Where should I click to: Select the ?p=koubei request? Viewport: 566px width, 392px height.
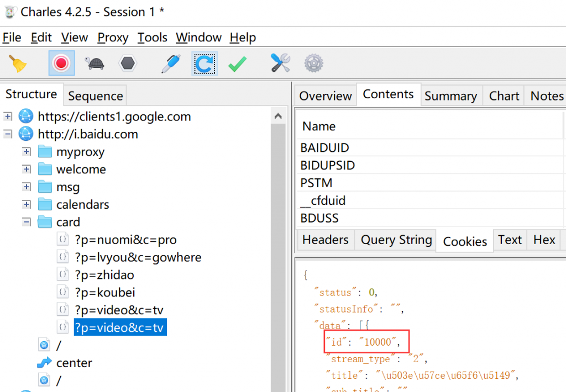pos(104,293)
